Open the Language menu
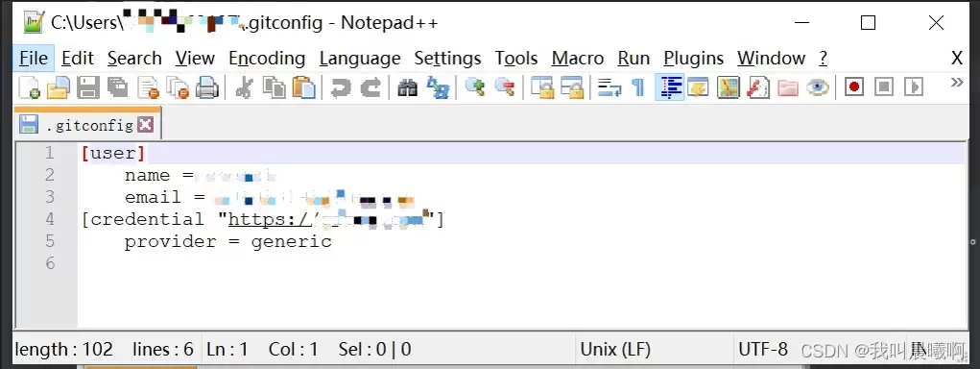The image size is (980, 369). tap(360, 59)
